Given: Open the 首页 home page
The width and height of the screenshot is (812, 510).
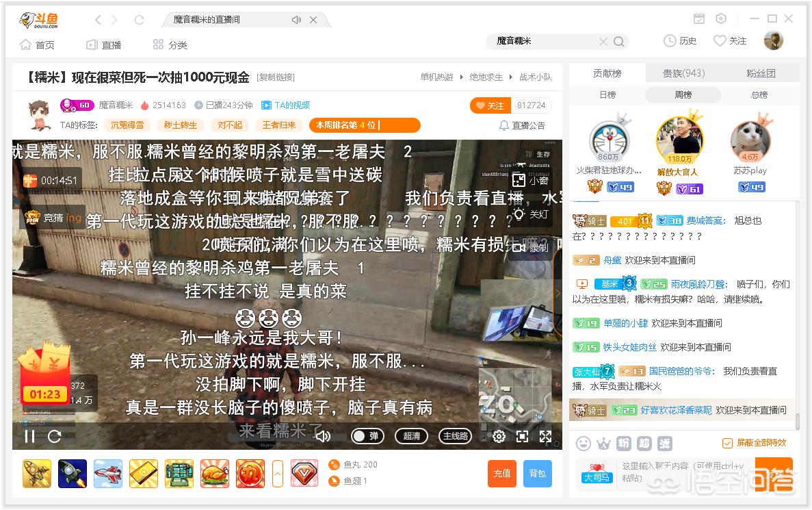Looking at the screenshot, I should pyautogui.click(x=37, y=45).
